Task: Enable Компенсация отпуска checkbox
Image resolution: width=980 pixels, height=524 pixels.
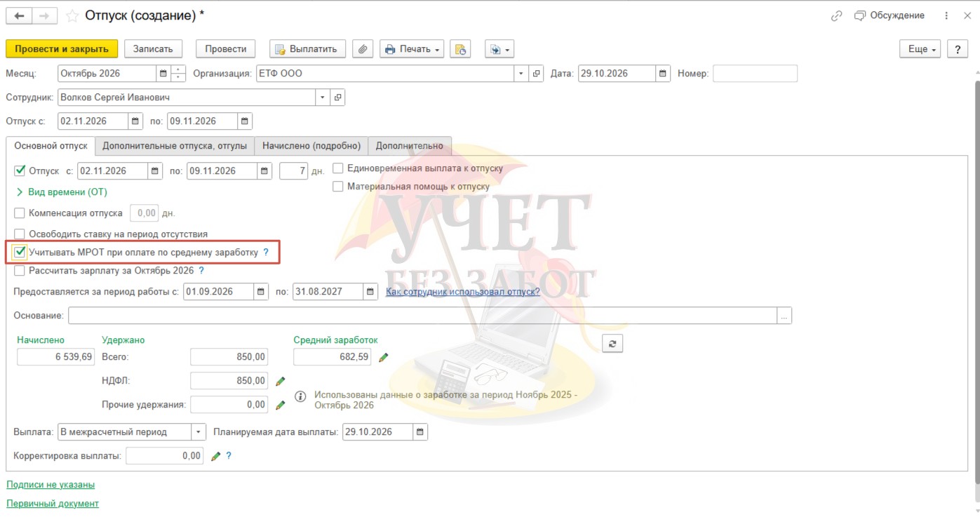Action: (20, 213)
